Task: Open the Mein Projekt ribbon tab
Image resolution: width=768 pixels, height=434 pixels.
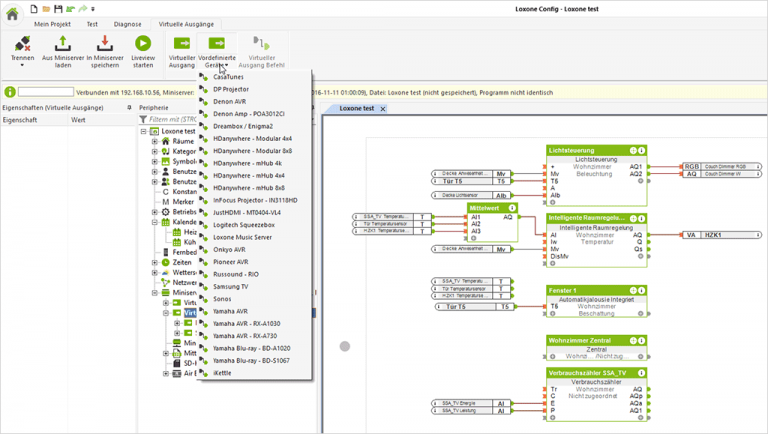Action: (53, 24)
